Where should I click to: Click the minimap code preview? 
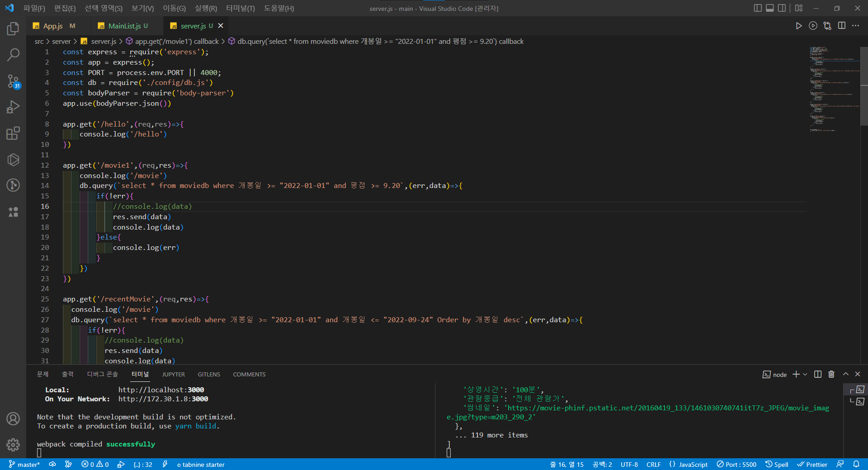coord(834,89)
